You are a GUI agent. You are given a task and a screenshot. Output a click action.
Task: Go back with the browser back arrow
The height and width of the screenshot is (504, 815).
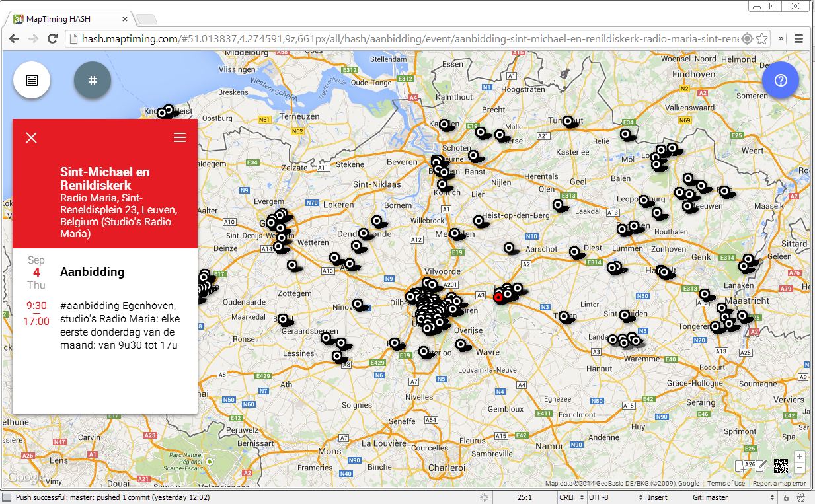click(x=14, y=38)
